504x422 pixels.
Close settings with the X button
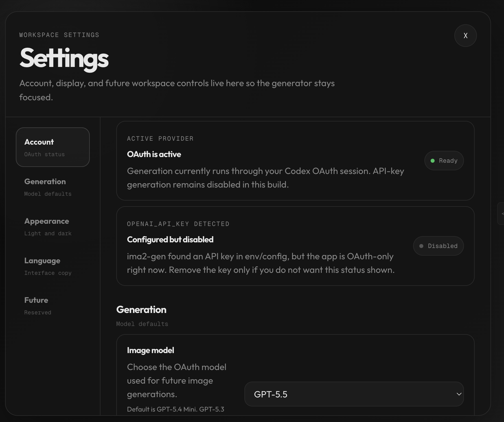465,36
